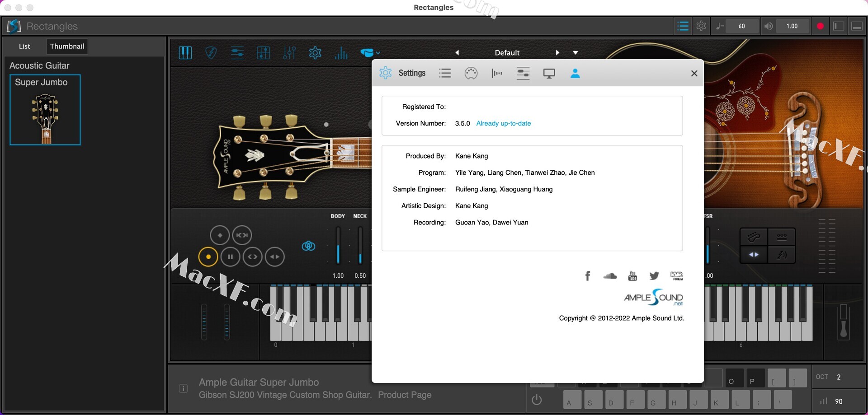Open the blue bar-chart EQ icon
The height and width of the screenshot is (415, 868).
pyautogui.click(x=341, y=53)
